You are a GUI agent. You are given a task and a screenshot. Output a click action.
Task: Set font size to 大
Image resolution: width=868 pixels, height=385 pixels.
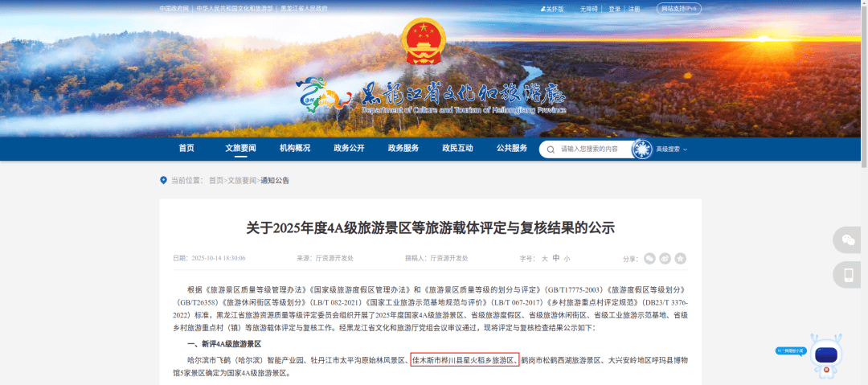click(544, 259)
